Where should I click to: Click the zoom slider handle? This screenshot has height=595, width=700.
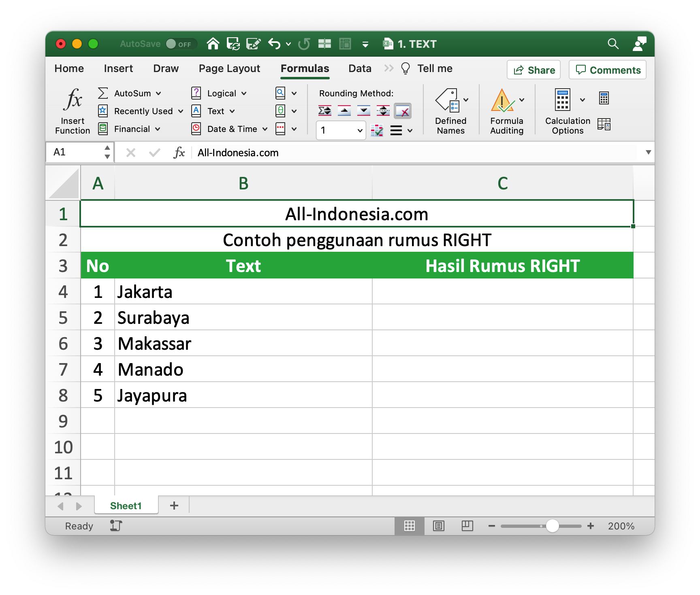click(552, 526)
